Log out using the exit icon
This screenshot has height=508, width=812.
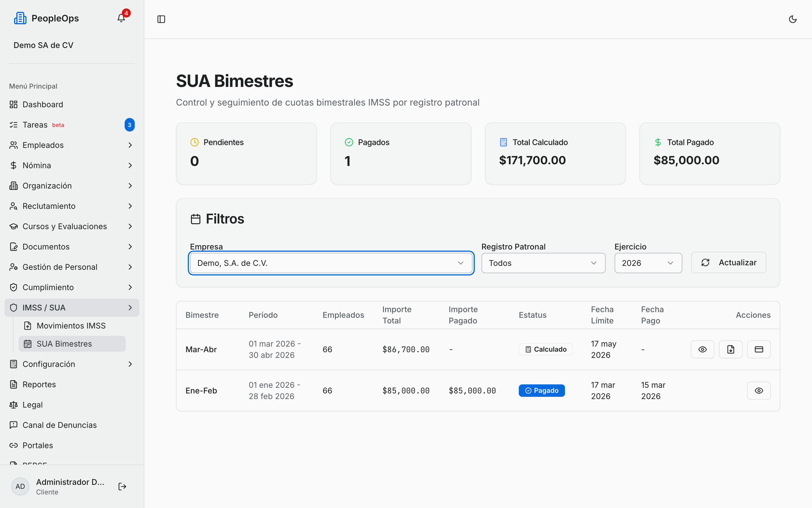122,487
